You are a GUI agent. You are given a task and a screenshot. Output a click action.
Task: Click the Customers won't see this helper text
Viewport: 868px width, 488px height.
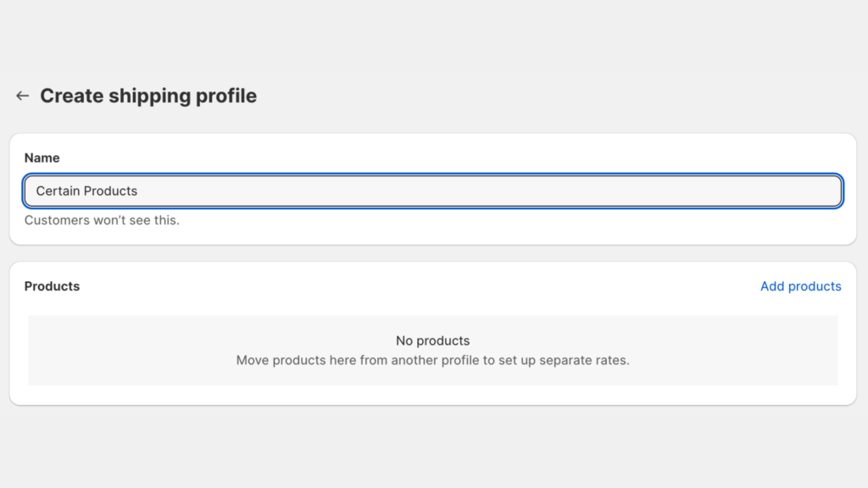102,220
